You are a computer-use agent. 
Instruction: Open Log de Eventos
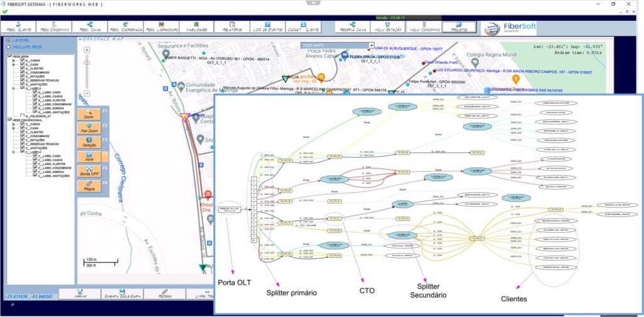[x=266, y=27]
